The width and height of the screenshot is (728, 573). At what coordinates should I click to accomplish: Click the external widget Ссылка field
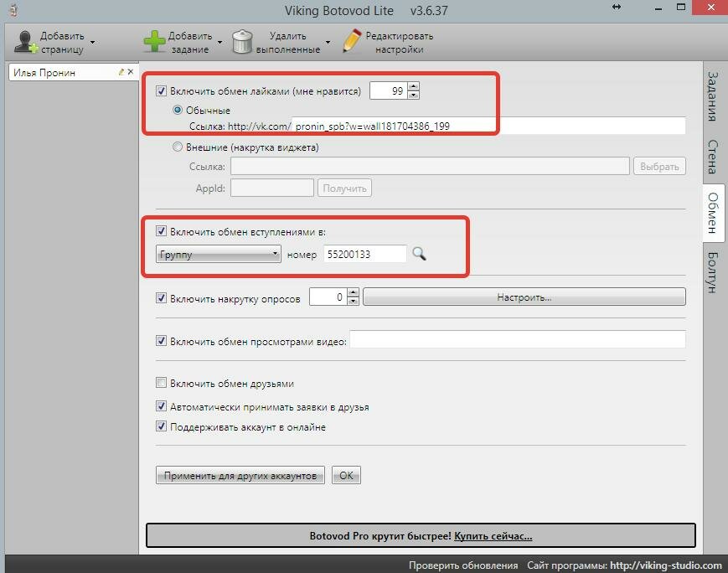430,166
